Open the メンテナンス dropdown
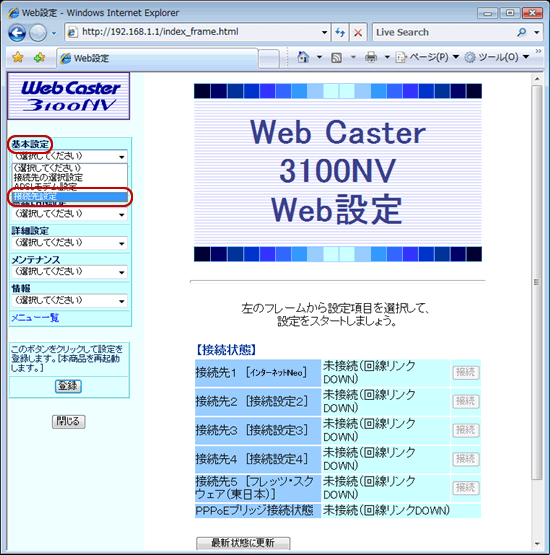Viewport: 550px width, 555px height. click(70, 271)
